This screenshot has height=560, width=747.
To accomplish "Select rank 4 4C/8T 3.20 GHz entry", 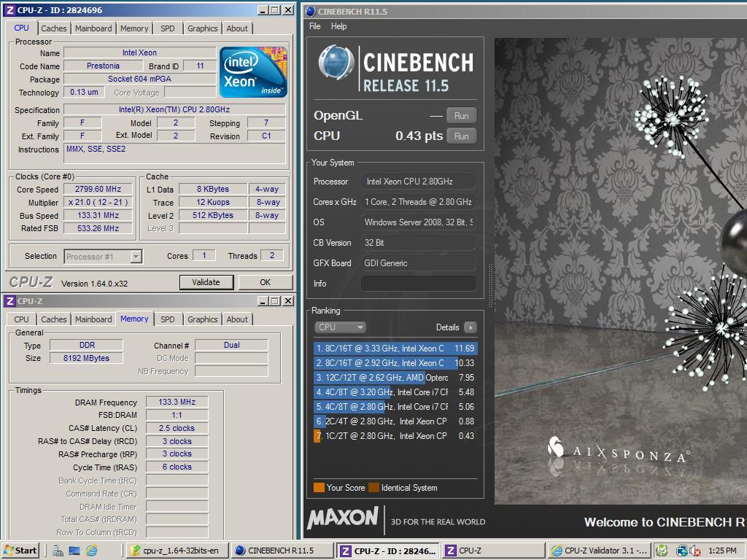I will click(395, 392).
